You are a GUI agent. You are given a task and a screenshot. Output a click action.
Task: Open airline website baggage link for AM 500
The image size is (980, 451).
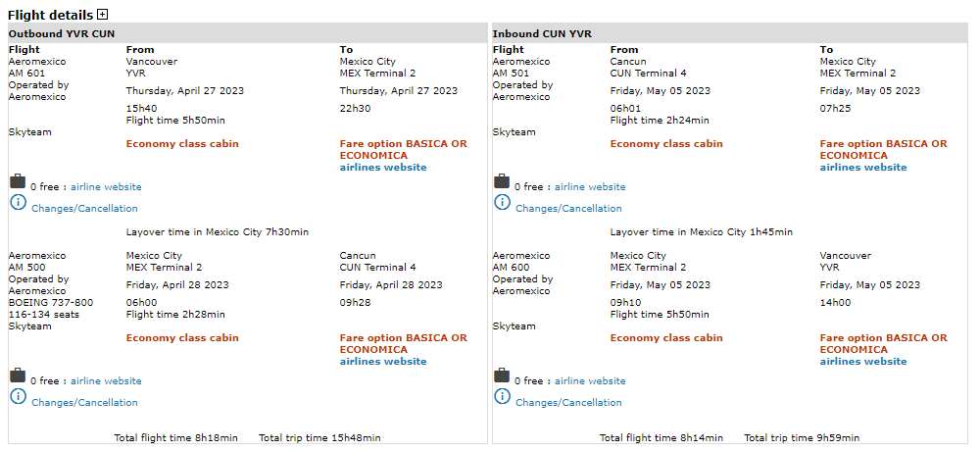click(106, 381)
